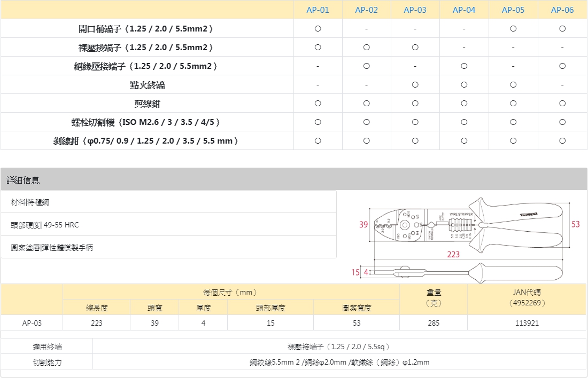Click the circle mark for AP-03 點火終端

[x=415, y=85]
